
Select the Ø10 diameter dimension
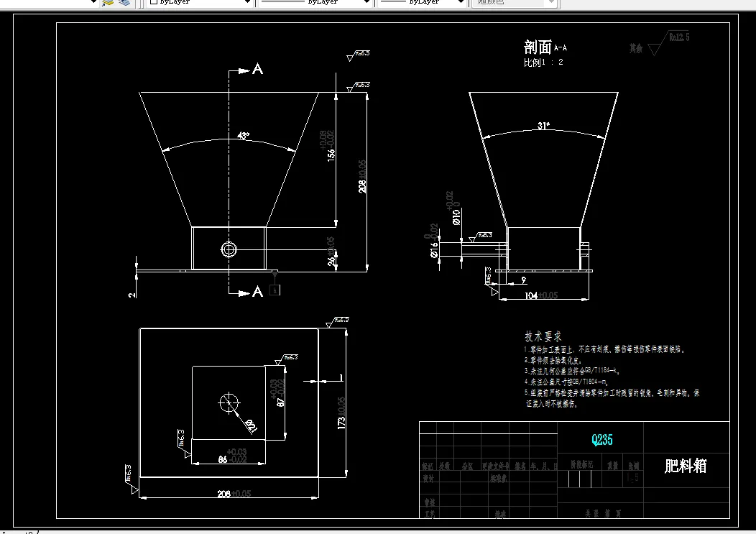456,216
